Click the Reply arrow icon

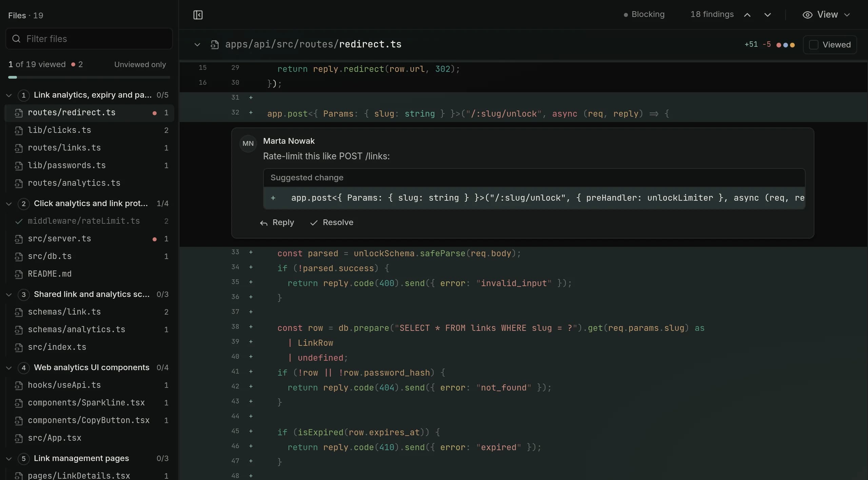[x=263, y=223]
